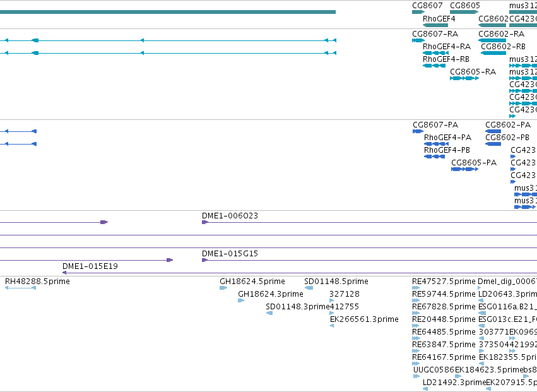Open the DME1-015E19 clone
The width and height of the screenshot is (537, 392).
(x=90, y=266)
